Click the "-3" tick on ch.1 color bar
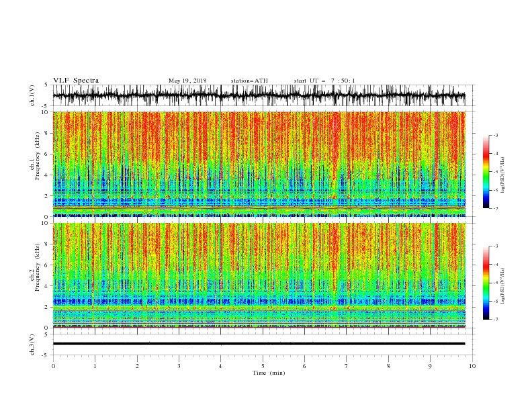 tap(495, 135)
